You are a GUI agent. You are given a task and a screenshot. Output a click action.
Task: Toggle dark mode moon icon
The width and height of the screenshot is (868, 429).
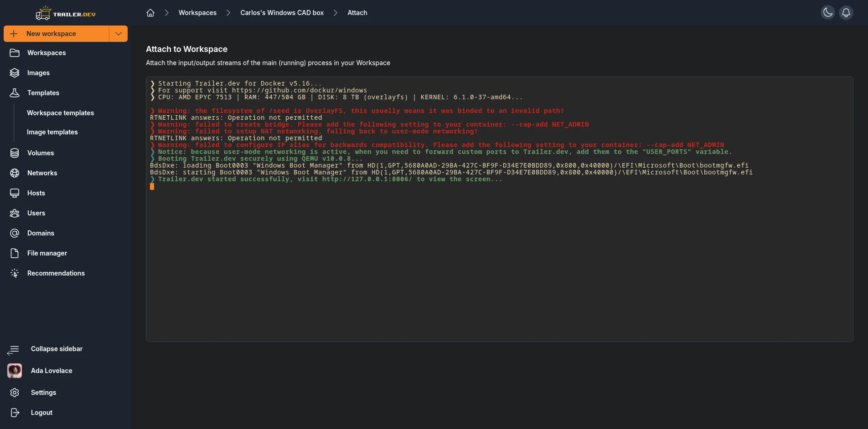pyautogui.click(x=828, y=12)
